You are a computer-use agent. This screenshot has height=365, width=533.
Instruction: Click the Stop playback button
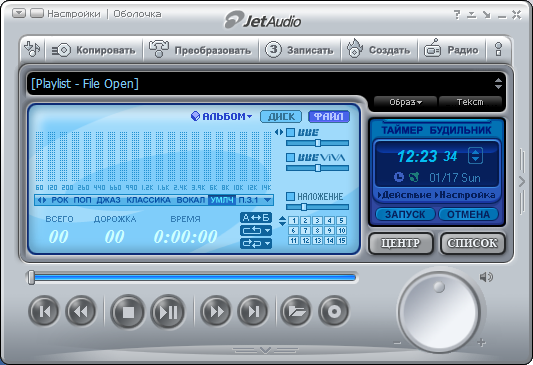[128, 312]
